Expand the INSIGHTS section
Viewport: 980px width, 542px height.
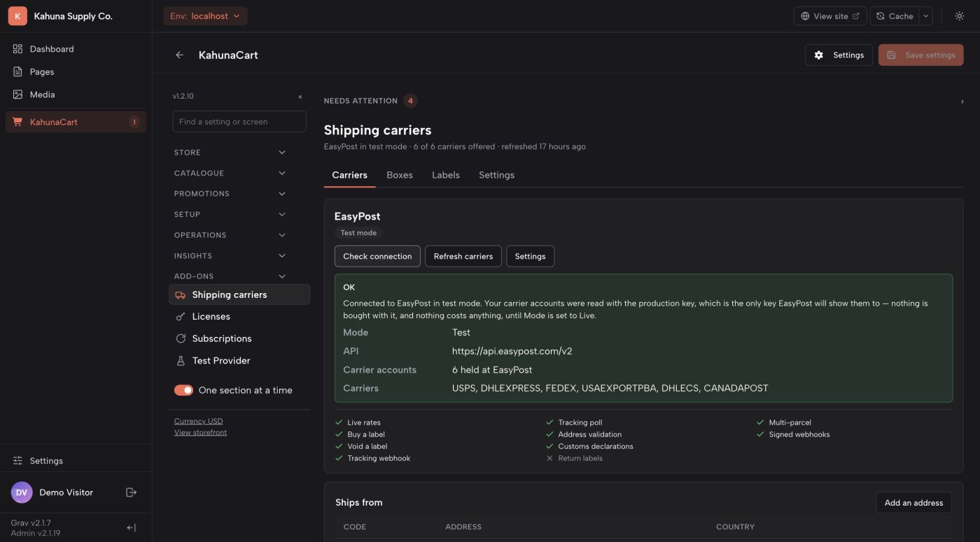click(230, 256)
